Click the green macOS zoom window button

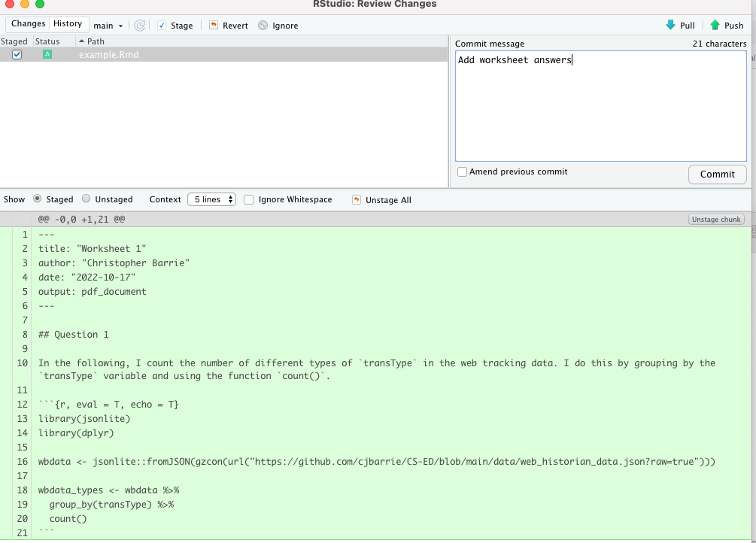click(x=40, y=4)
